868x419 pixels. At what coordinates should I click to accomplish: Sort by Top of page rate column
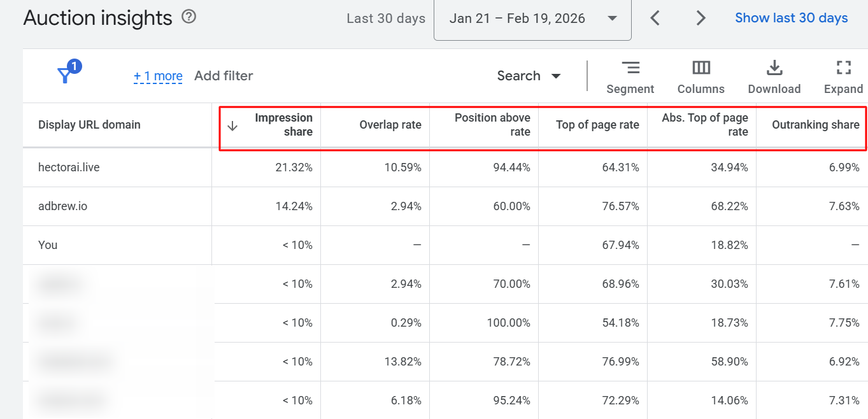(x=597, y=125)
